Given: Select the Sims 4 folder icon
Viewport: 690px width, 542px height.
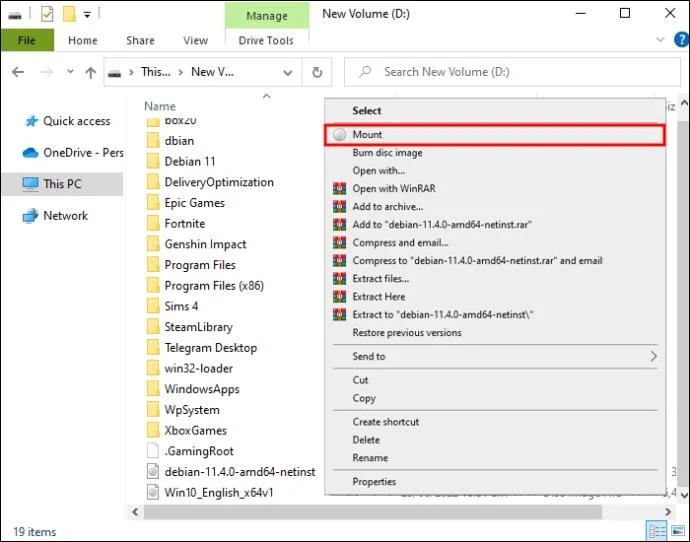Looking at the screenshot, I should [153, 306].
